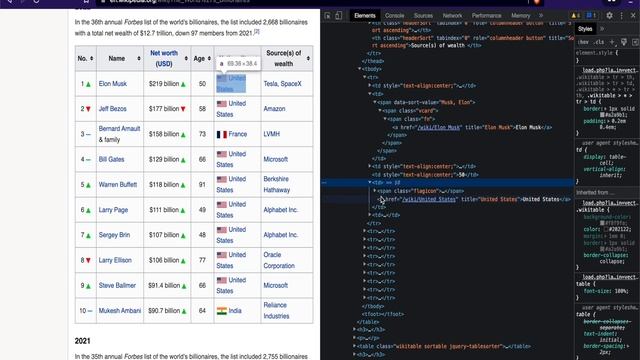Open the Oracle Corporation link
The height and width of the screenshot is (360, 640).
[x=279, y=260]
